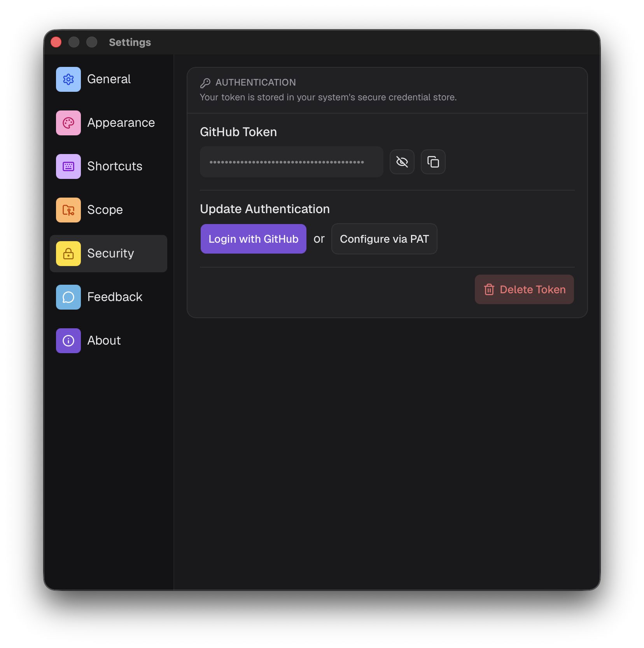The height and width of the screenshot is (648, 644).
Task: Click the Shortcuts keyboard icon
Action: tap(68, 166)
